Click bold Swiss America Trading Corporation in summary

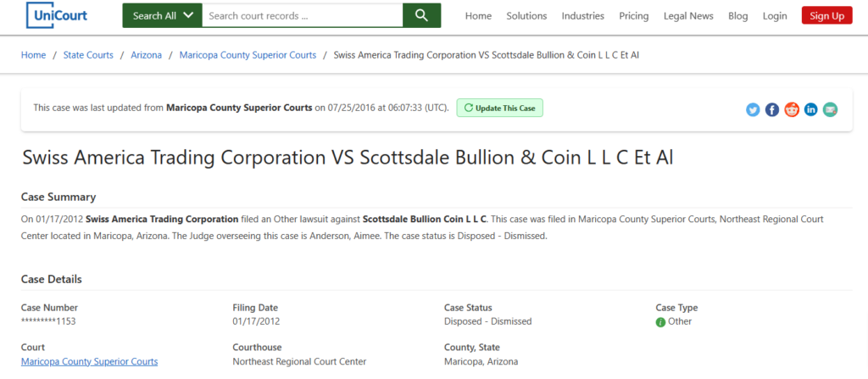(x=162, y=219)
